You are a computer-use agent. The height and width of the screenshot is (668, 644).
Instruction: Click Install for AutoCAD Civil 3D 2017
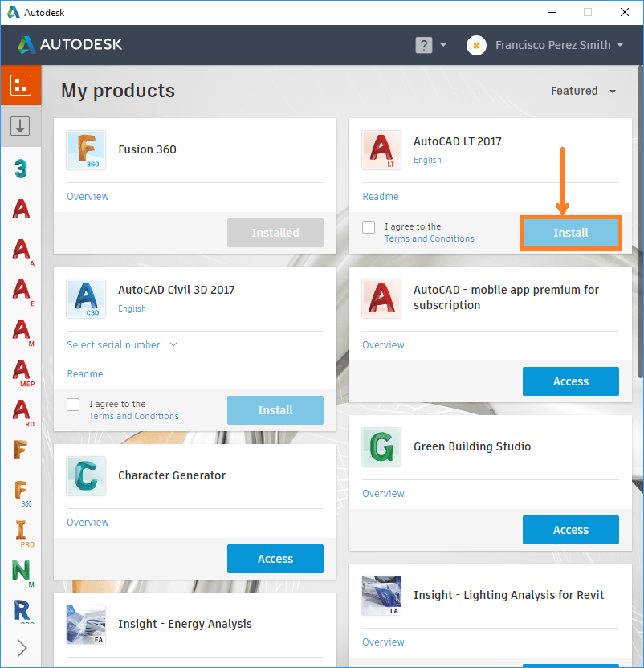point(275,409)
